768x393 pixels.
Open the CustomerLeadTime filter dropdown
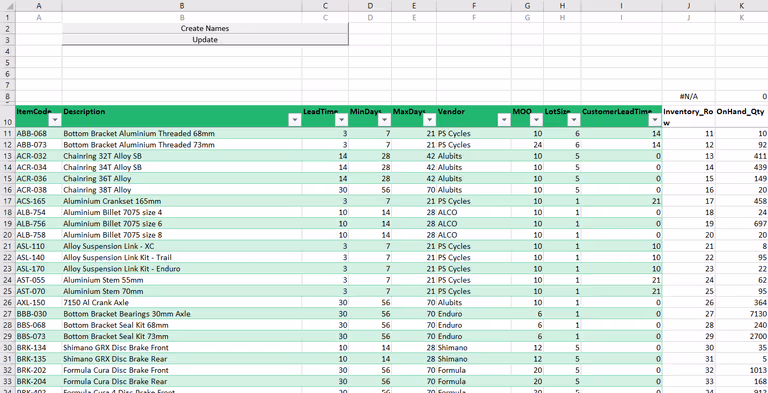655,121
